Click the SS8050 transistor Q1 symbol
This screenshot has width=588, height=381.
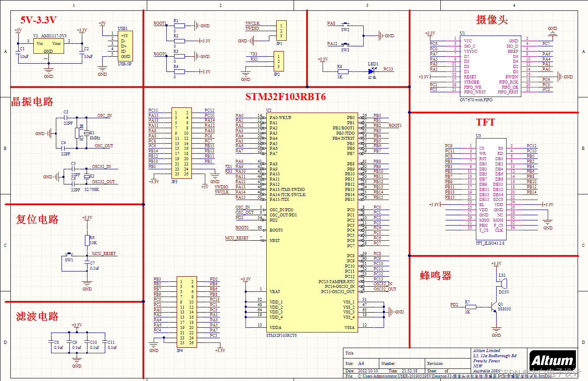[x=494, y=307]
